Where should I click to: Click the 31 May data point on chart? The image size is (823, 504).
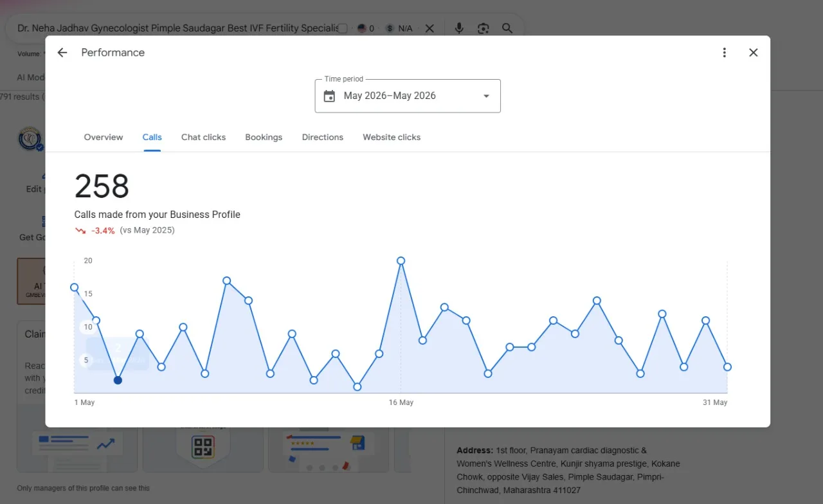727,367
